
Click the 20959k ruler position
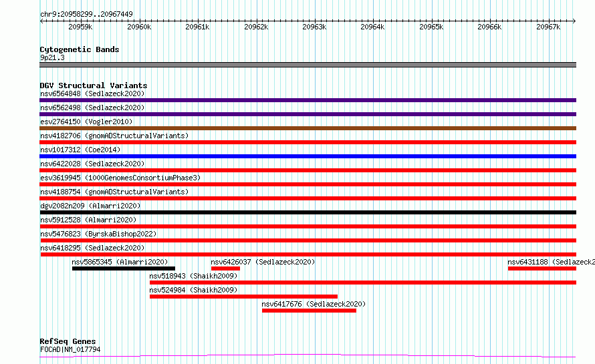coord(80,27)
